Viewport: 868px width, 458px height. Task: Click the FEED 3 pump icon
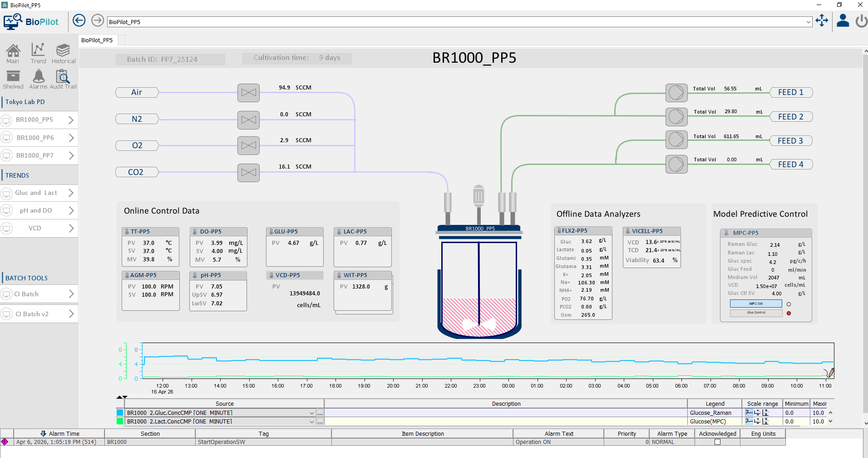pos(676,139)
